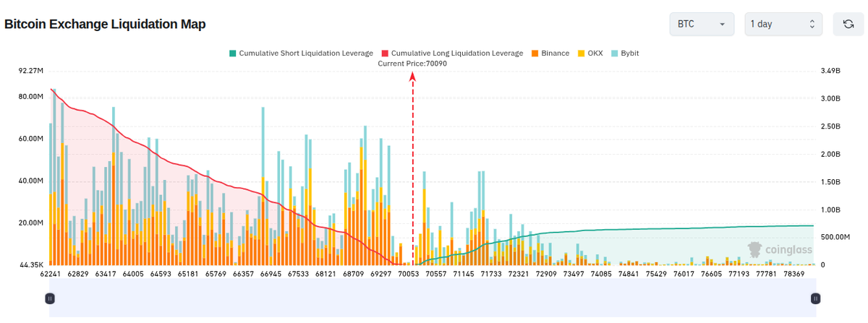Click the 60.00M left axis label

coord(31,139)
